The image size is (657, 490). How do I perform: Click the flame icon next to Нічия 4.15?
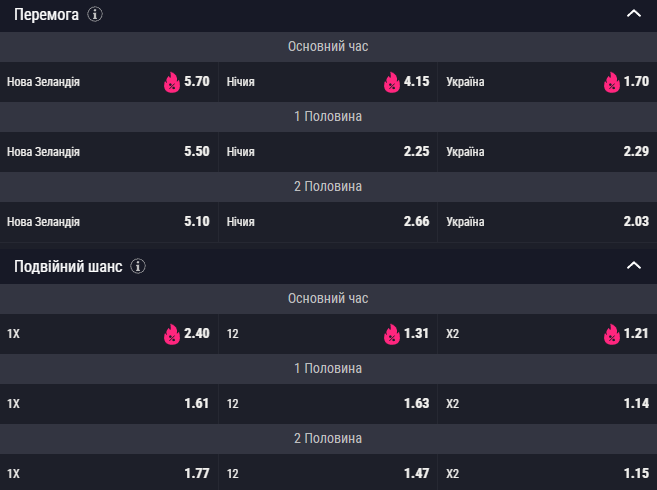tap(392, 82)
